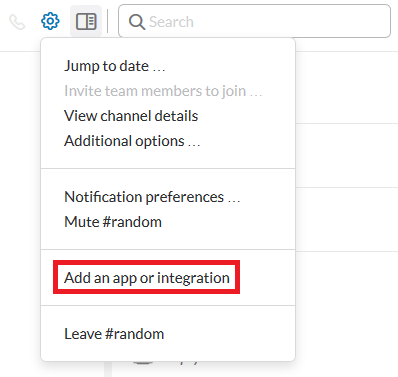Choose Mute #random
This screenshot has height=377, width=398.
tap(113, 222)
